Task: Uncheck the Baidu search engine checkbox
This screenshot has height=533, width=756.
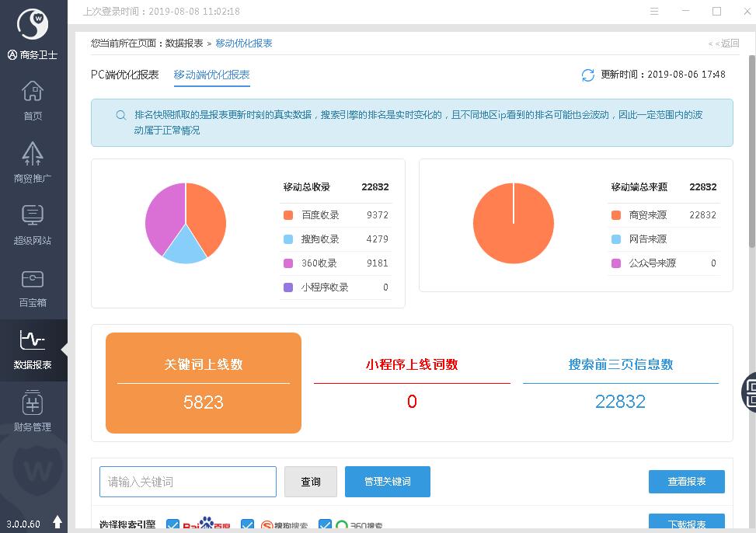Action: [x=172, y=526]
